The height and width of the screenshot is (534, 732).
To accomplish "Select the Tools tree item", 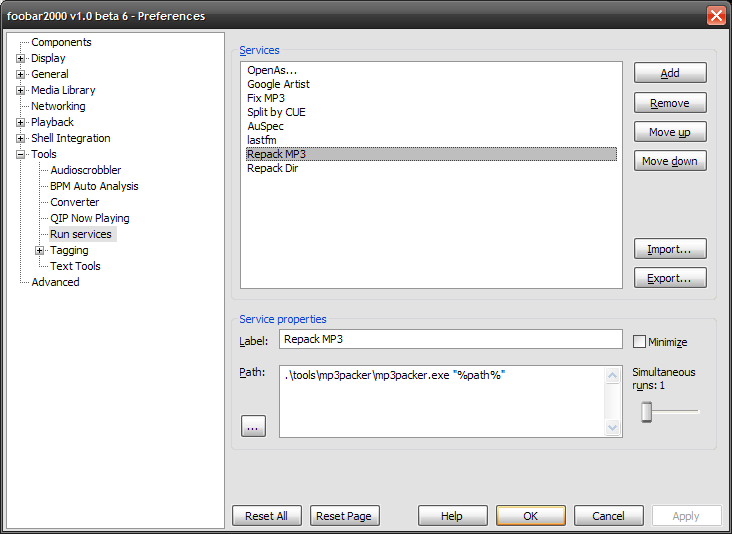I will 43,154.
